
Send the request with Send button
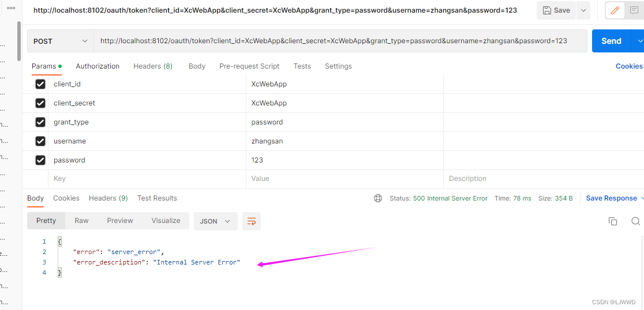pyautogui.click(x=611, y=41)
